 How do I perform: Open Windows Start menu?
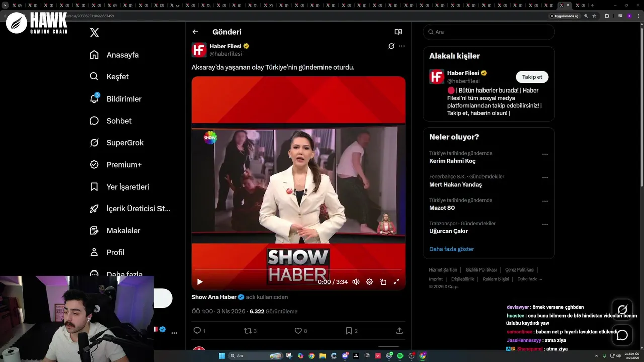(222, 356)
